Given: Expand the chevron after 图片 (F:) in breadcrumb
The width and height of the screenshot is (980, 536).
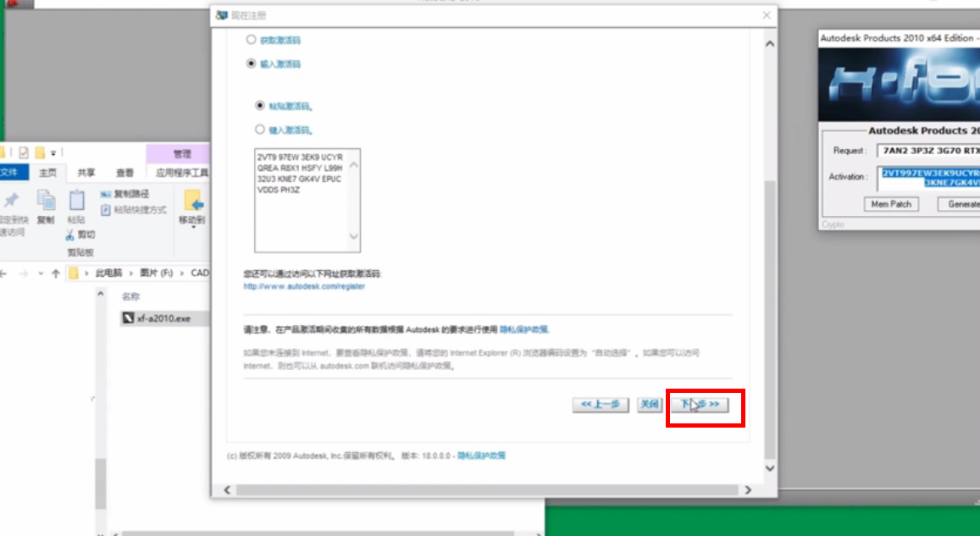Looking at the screenshot, I should 182,273.
